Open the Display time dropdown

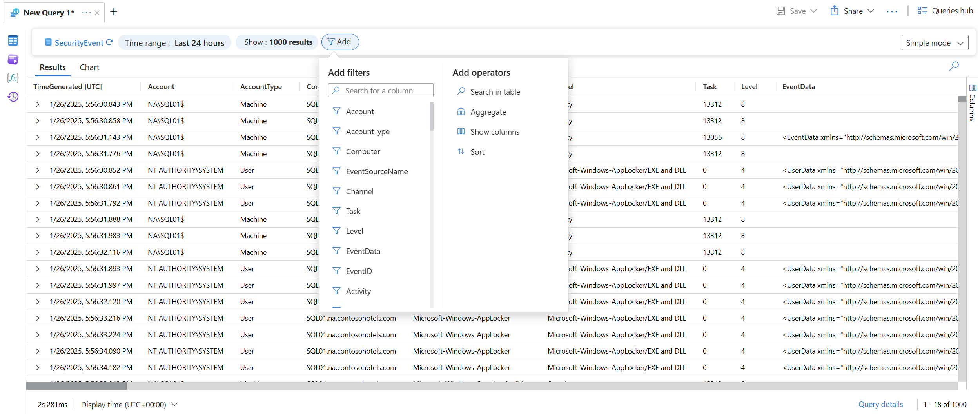tap(129, 404)
